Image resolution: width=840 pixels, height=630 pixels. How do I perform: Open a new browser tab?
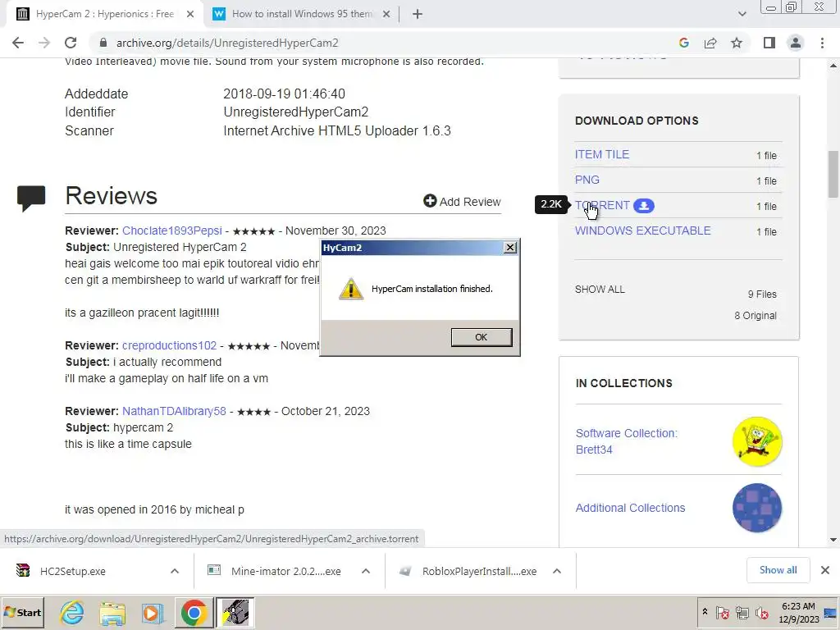(x=418, y=15)
